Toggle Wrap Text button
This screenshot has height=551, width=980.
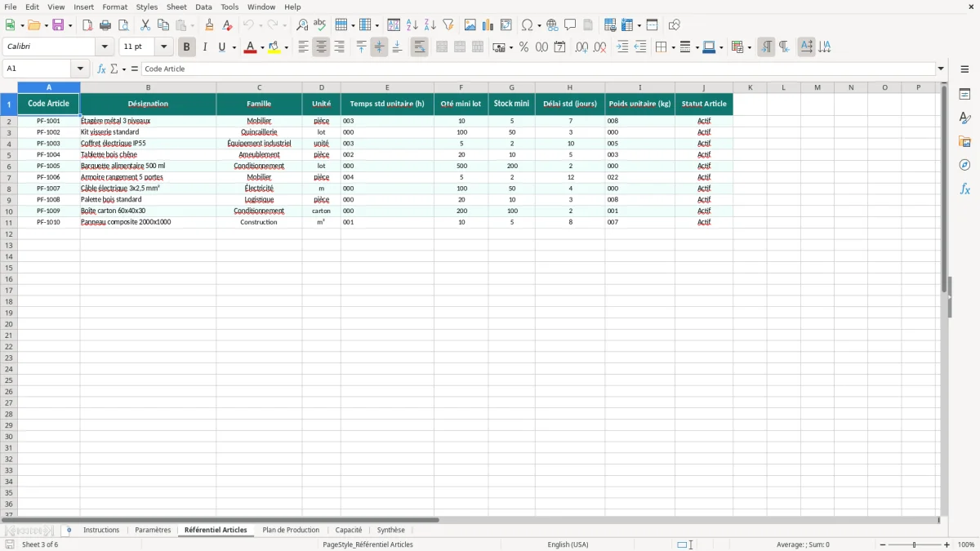(x=420, y=47)
